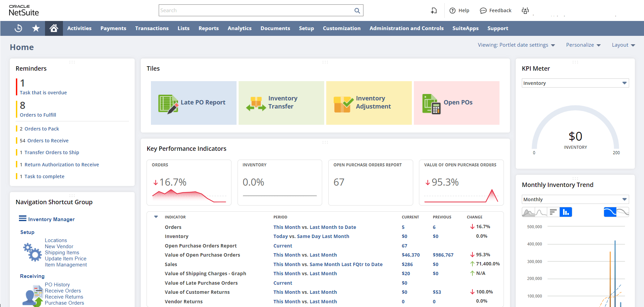Image resolution: width=644 pixels, height=307 pixels.
Task: Click the Receiving person icon
Action: (x=32, y=296)
